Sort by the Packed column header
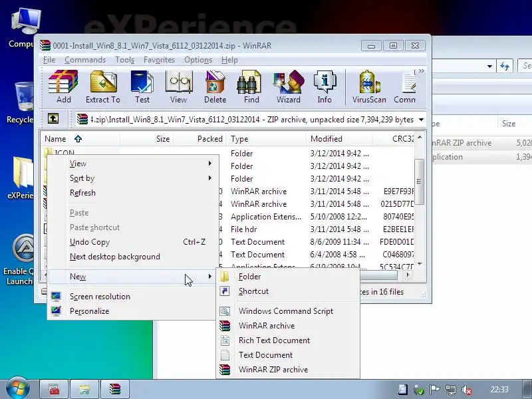Screen dimensions: 532x399 click(x=200, y=139)
